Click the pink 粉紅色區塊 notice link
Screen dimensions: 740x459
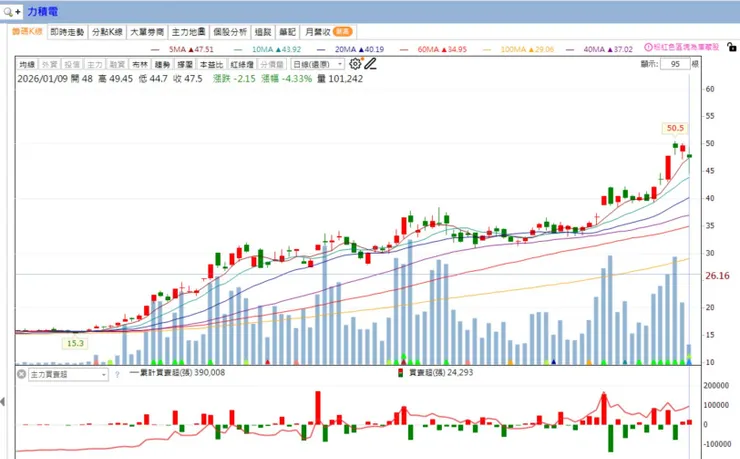[686, 47]
